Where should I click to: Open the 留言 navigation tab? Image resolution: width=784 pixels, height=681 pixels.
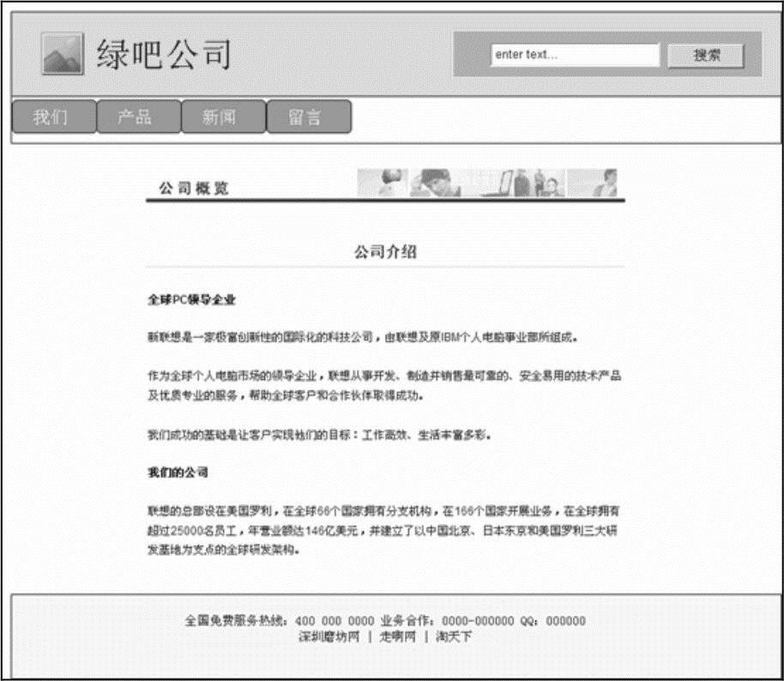pyautogui.click(x=309, y=117)
